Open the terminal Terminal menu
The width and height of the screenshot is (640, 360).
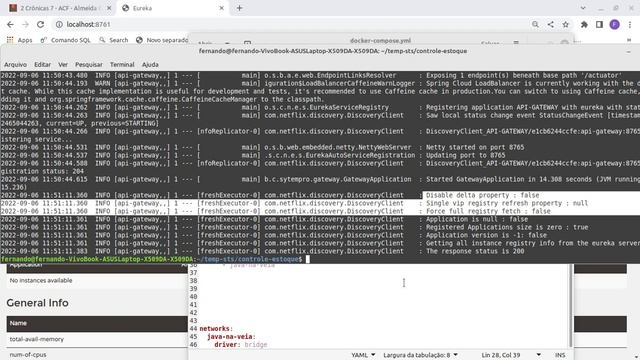tap(122, 64)
